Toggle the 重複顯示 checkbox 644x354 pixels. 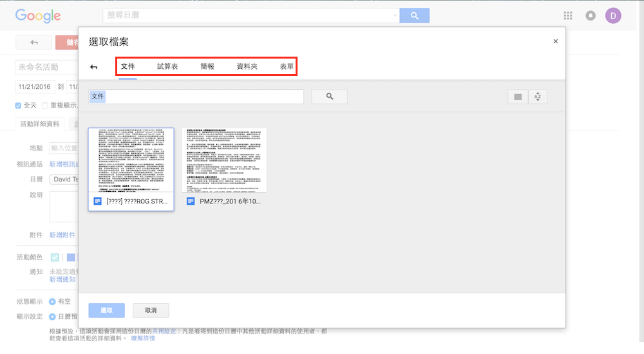click(x=45, y=106)
